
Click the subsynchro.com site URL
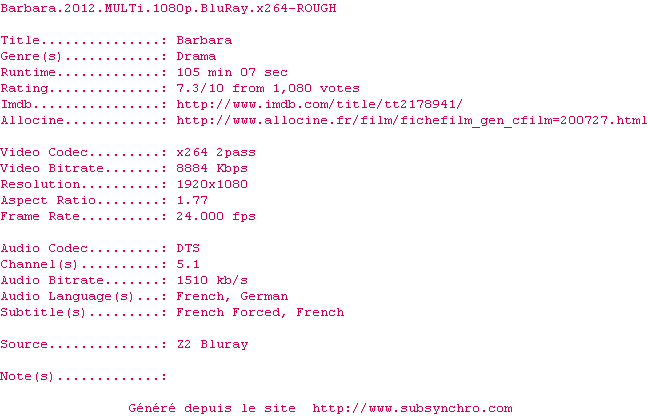pyautogui.click(x=412, y=408)
